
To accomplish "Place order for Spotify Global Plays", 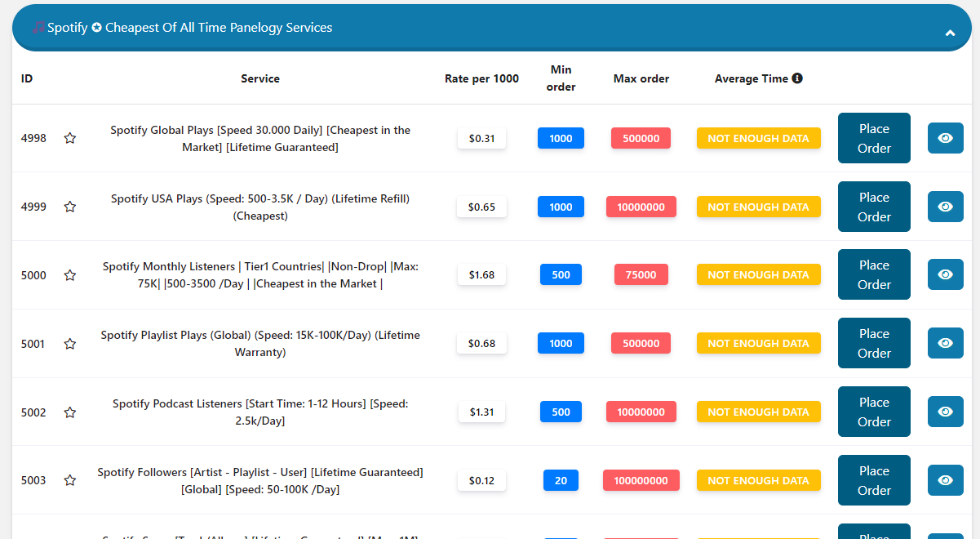I will pos(873,138).
